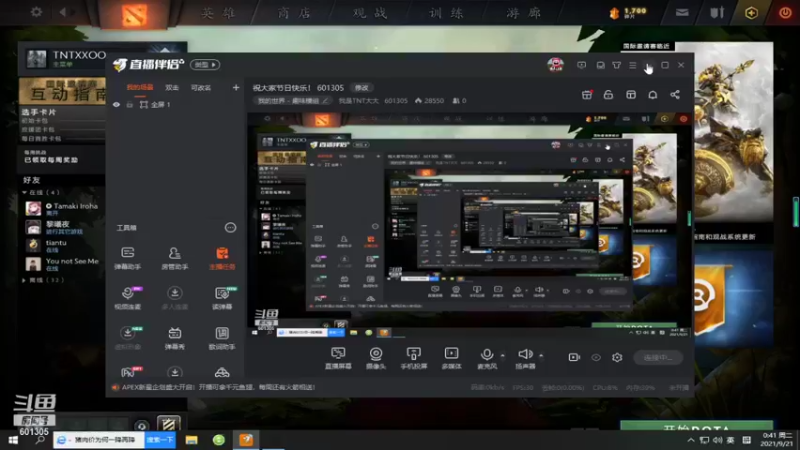Click 搜索一下 button on taskbar
This screenshot has height=450, width=800.
160,440
